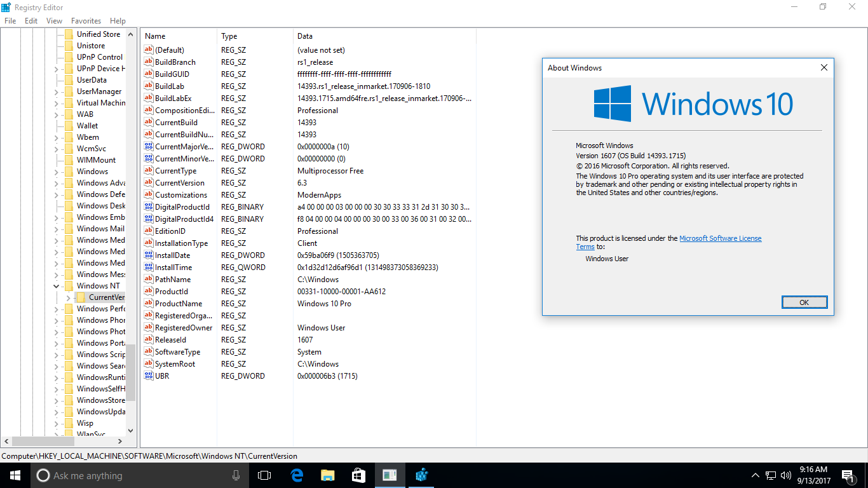Open Task View from the taskbar
Viewport: 868px width, 488px height.
click(x=264, y=475)
